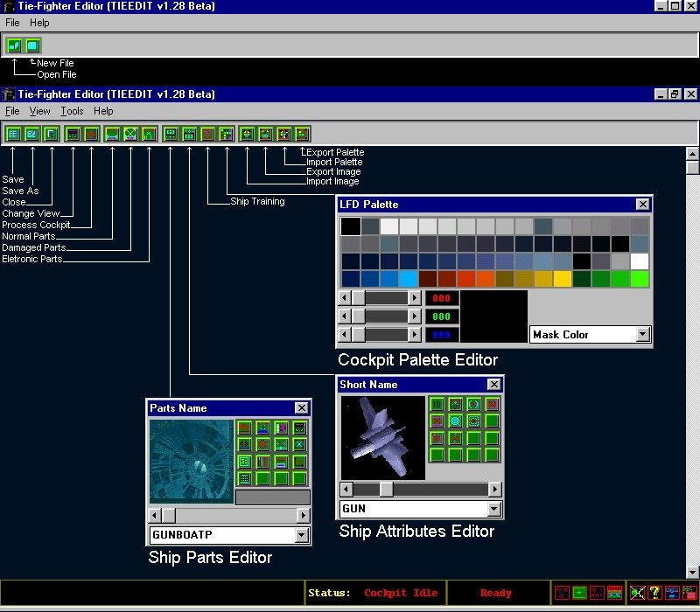Image resolution: width=700 pixels, height=612 pixels.
Task: Click the Save toolbar icon
Action: tap(13, 134)
